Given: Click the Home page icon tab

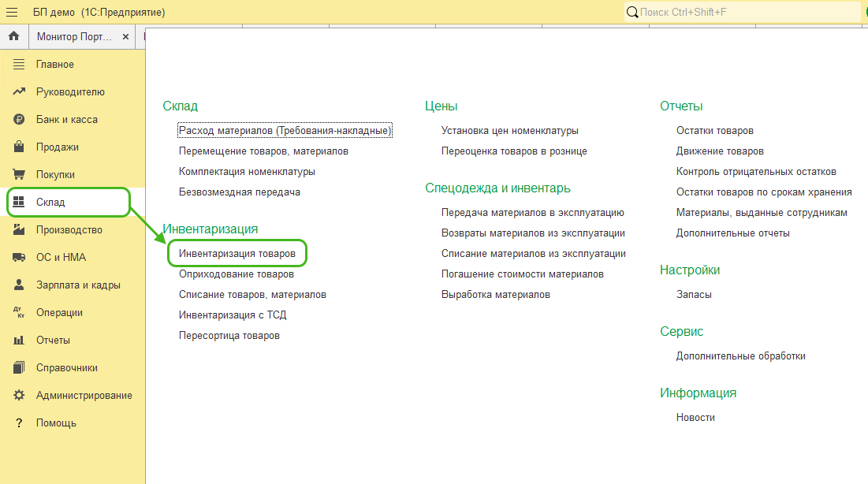Looking at the screenshot, I should [13, 37].
